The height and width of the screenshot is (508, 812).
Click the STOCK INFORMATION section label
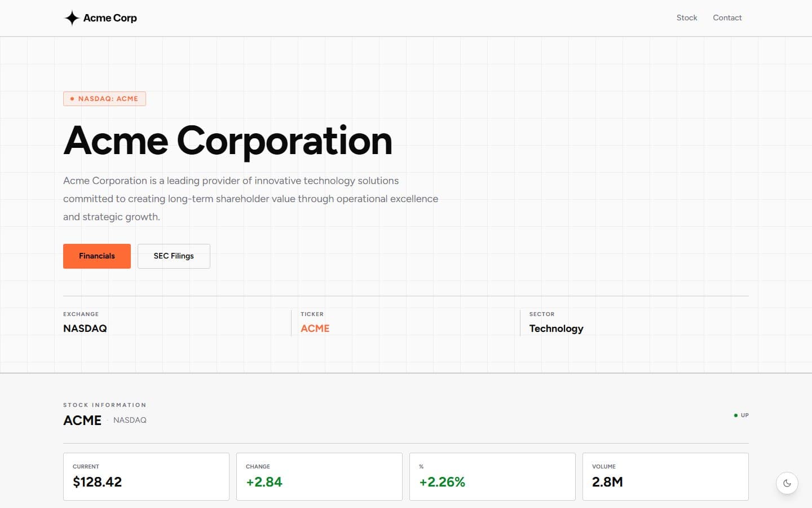click(105, 405)
